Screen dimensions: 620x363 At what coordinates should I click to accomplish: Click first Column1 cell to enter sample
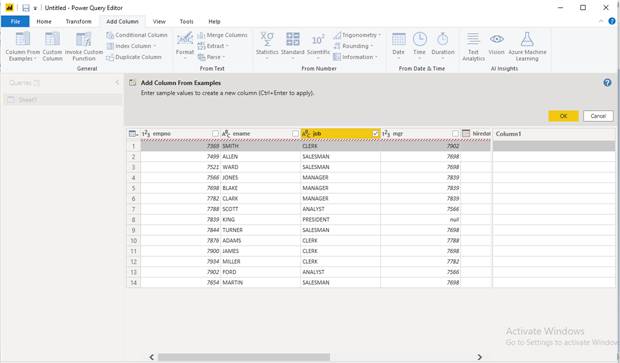(554, 146)
